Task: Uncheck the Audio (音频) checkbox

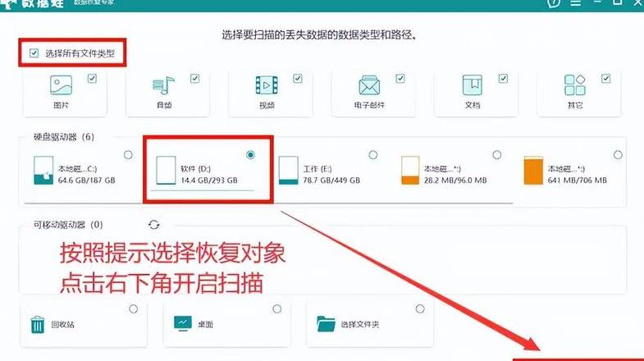Action: tap(194, 79)
